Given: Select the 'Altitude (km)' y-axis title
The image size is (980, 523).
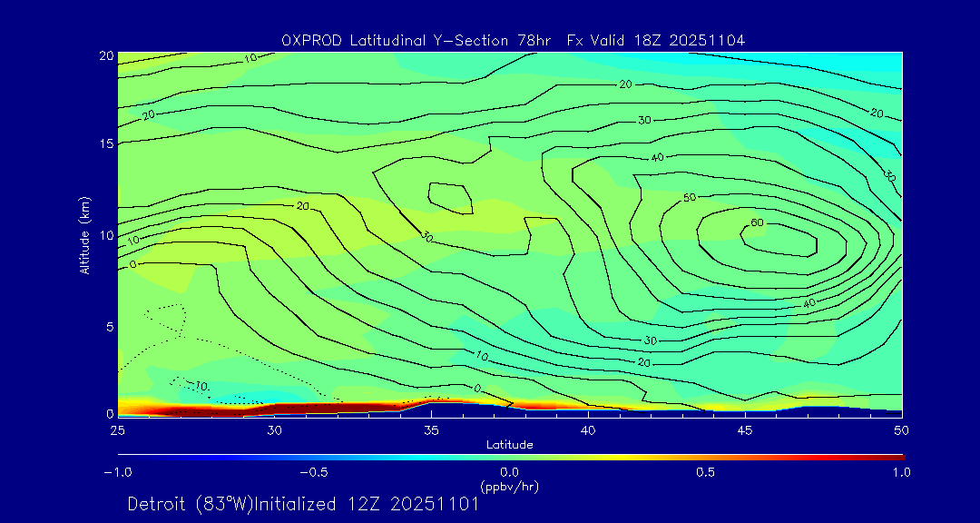Looking at the screenshot, I should [84, 234].
